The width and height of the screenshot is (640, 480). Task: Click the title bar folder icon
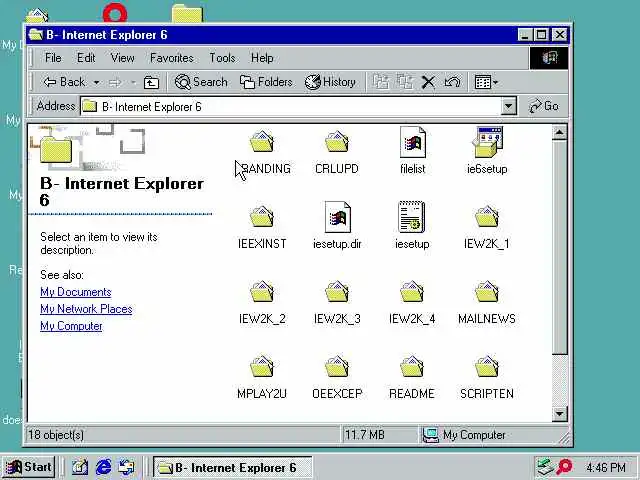36,35
